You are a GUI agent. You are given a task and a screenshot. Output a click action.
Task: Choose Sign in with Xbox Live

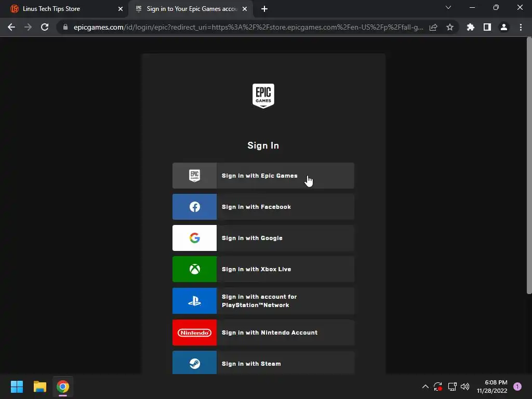click(x=263, y=269)
